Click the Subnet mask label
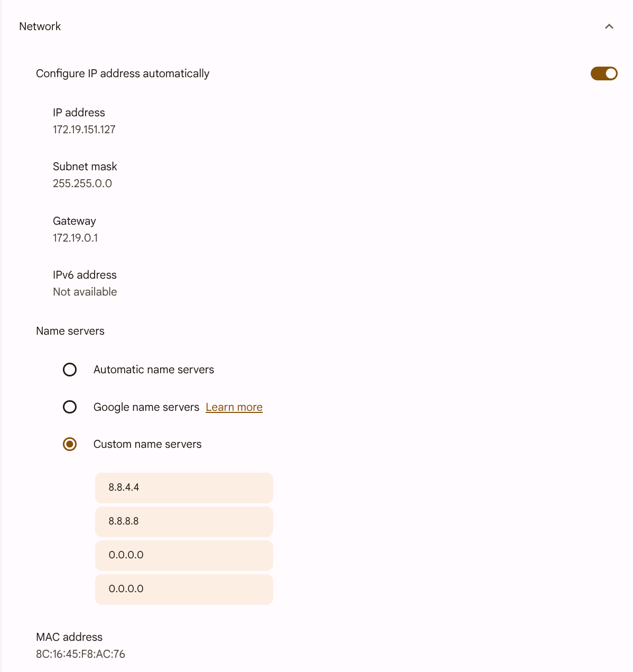 pyautogui.click(x=85, y=167)
